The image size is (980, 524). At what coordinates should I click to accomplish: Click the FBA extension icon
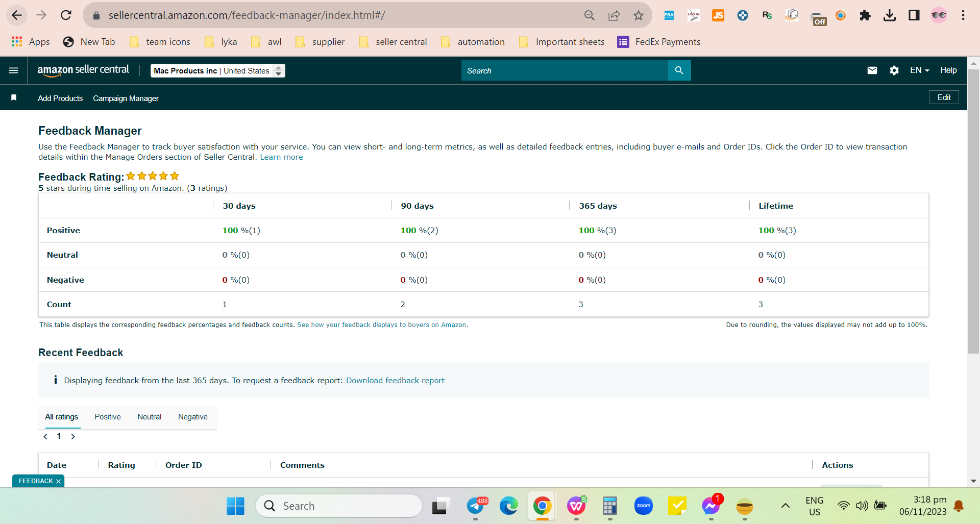point(669,15)
